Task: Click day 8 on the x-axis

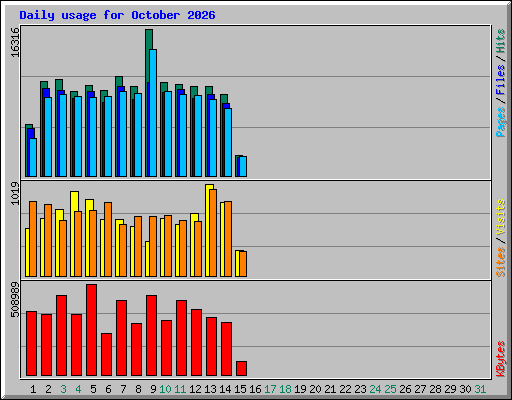Action: click(x=138, y=389)
